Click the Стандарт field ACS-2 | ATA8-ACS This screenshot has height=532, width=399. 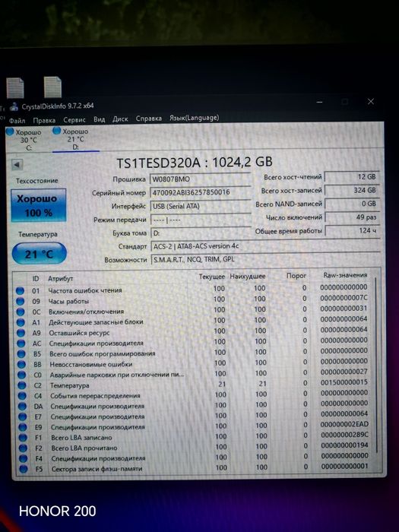point(265,246)
